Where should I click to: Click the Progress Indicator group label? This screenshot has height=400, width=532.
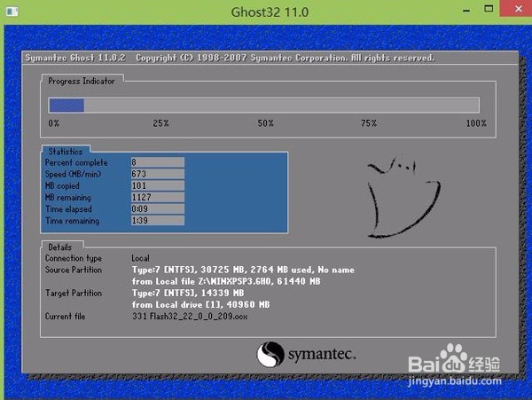tap(82, 81)
